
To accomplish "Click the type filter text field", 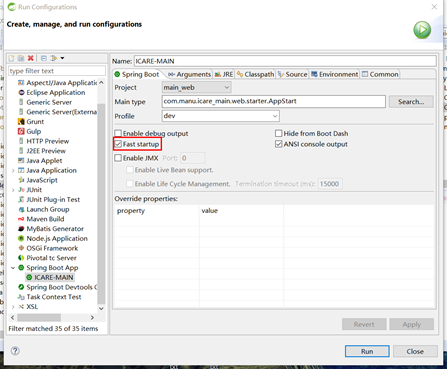I will click(x=57, y=71).
